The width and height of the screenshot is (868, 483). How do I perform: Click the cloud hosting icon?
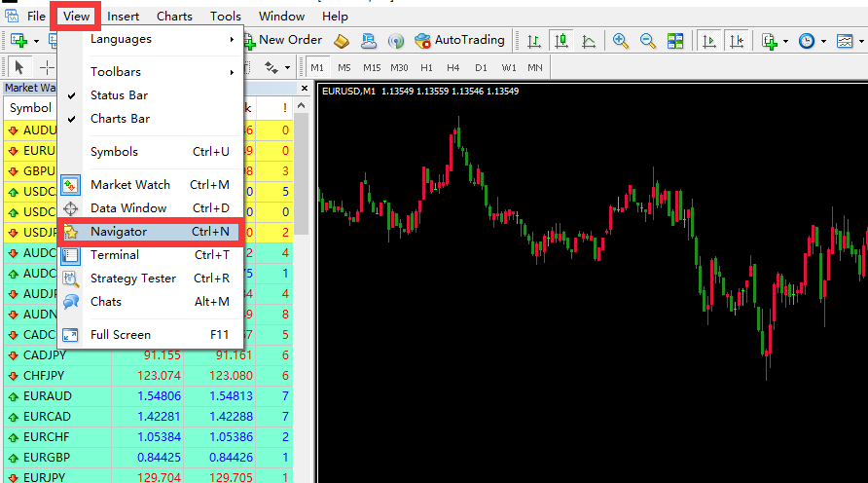pyautogui.click(x=369, y=41)
